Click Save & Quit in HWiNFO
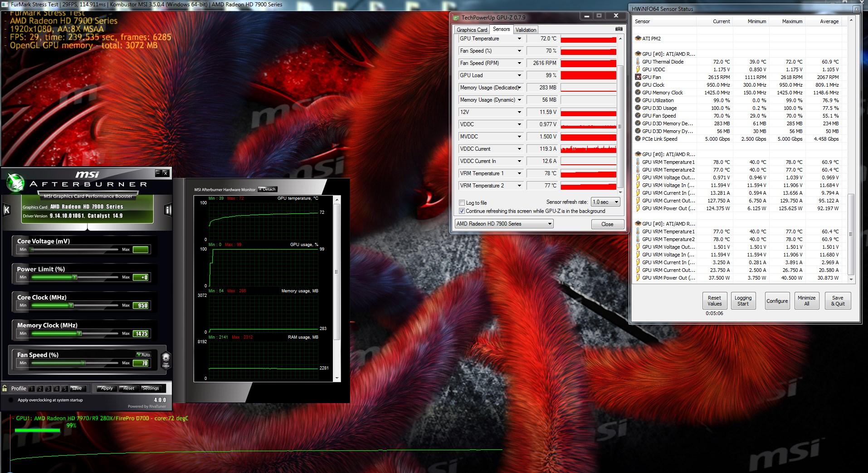 coord(838,301)
